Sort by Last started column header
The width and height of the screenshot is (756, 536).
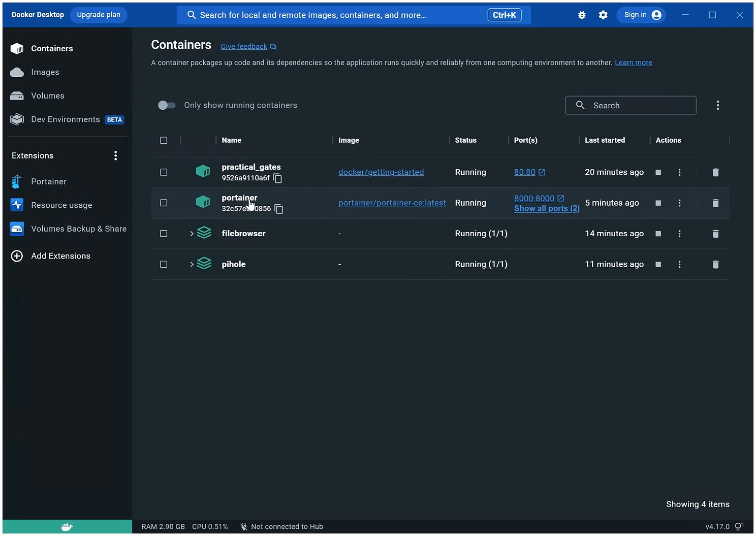pyautogui.click(x=605, y=140)
